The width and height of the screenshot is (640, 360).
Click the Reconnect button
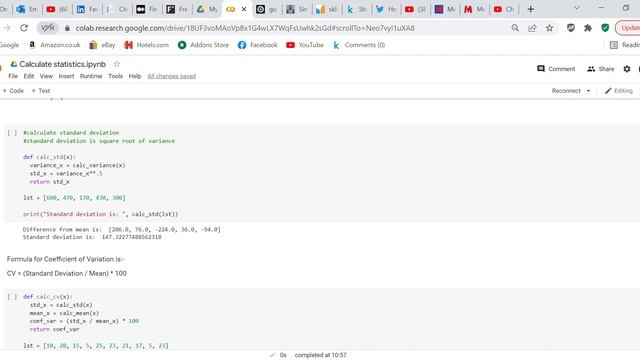[x=566, y=91]
